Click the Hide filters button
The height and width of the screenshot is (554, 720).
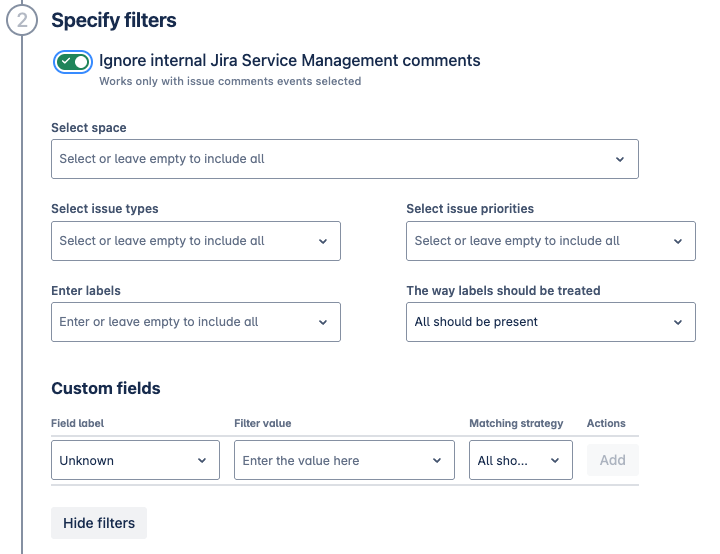click(99, 523)
